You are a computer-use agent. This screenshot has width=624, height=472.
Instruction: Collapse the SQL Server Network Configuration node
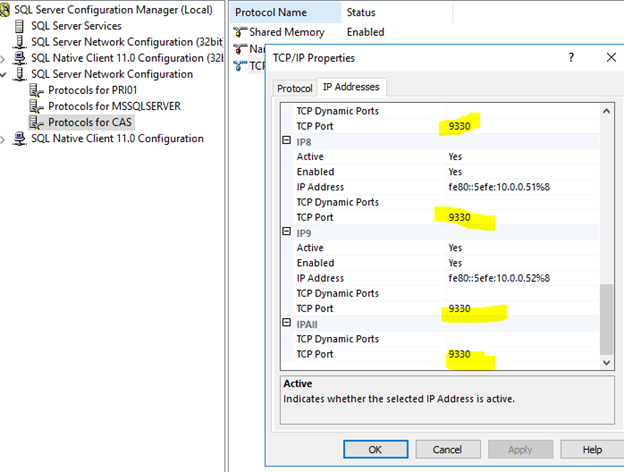3,74
